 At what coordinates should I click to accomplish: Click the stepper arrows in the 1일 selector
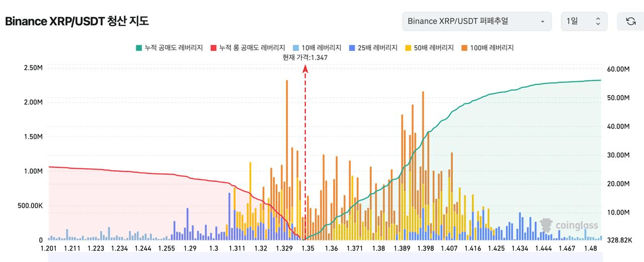pos(598,21)
